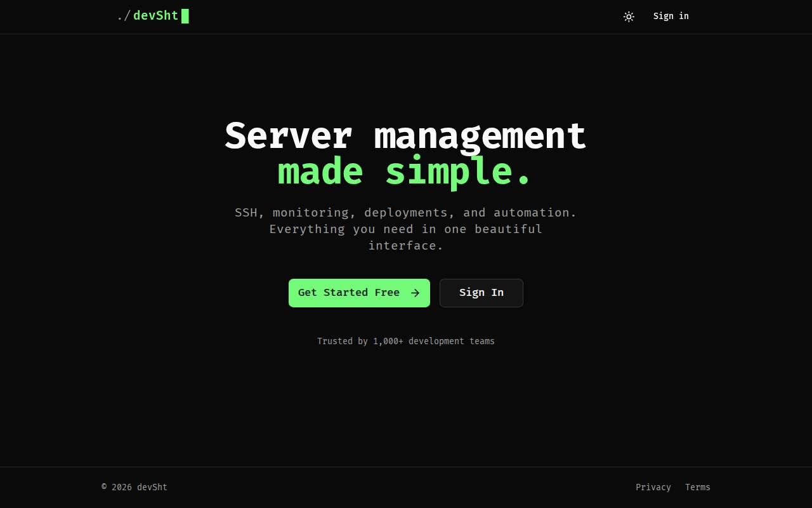This screenshot has width=812, height=508.
Task: Click the 'SSH, monitoring, deployments' subtitle text
Action: click(406, 229)
